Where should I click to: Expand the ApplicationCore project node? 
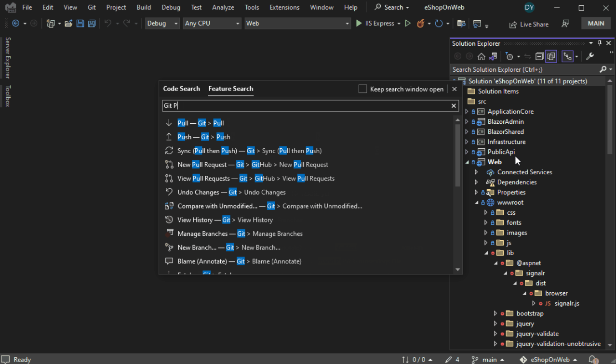[x=467, y=111]
